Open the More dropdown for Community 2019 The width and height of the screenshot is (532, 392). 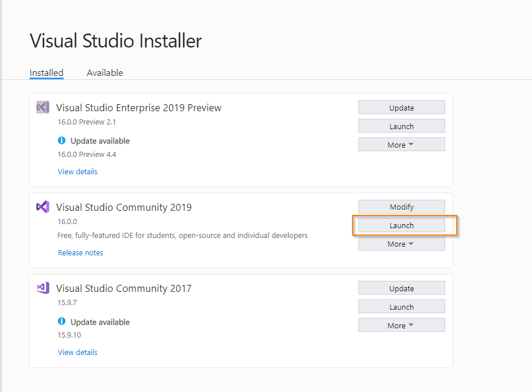(x=401, y=244)
